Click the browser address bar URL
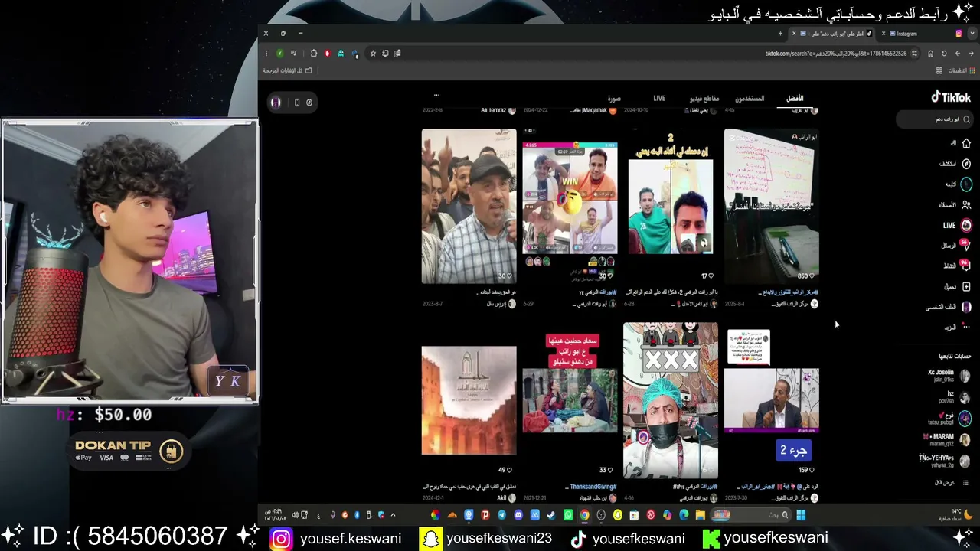980x551 pixels. pos(835,54)
